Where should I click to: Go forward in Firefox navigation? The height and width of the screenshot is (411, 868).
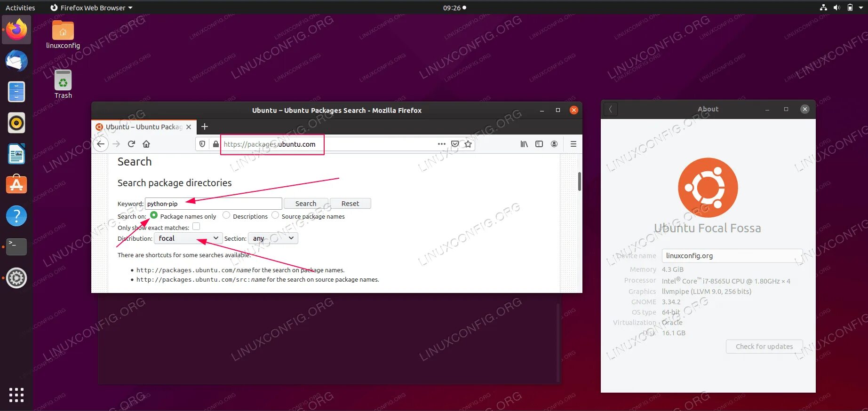(116, 144)
